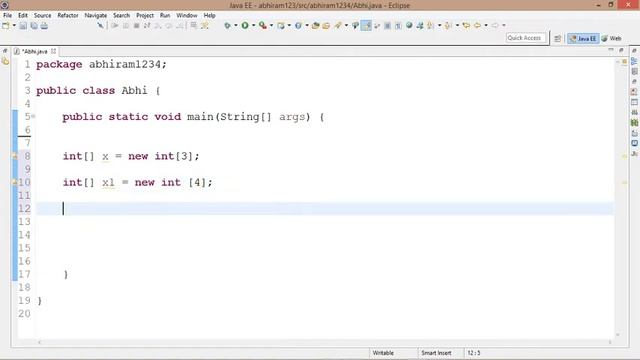The image size is (640, 360).
Task: Click the Debug bug icon
Action: pyautogui.click(x=227, y=25)
